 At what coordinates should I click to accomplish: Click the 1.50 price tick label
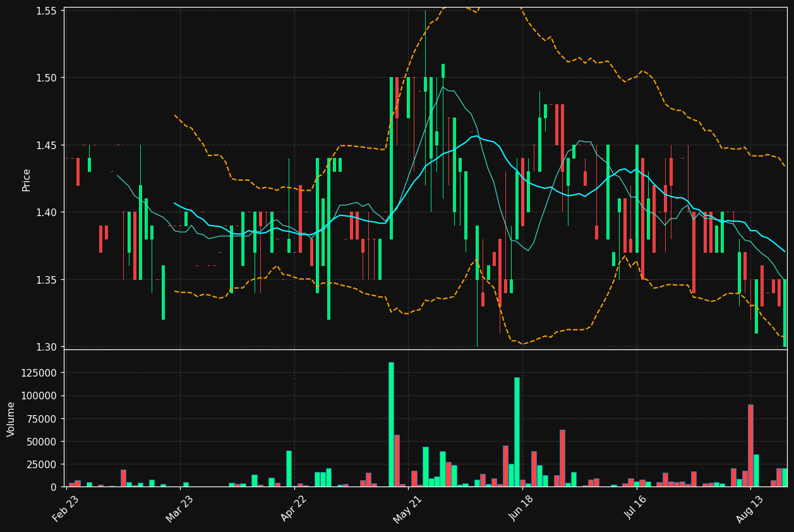pyautogui.click(x=47, y=78)
